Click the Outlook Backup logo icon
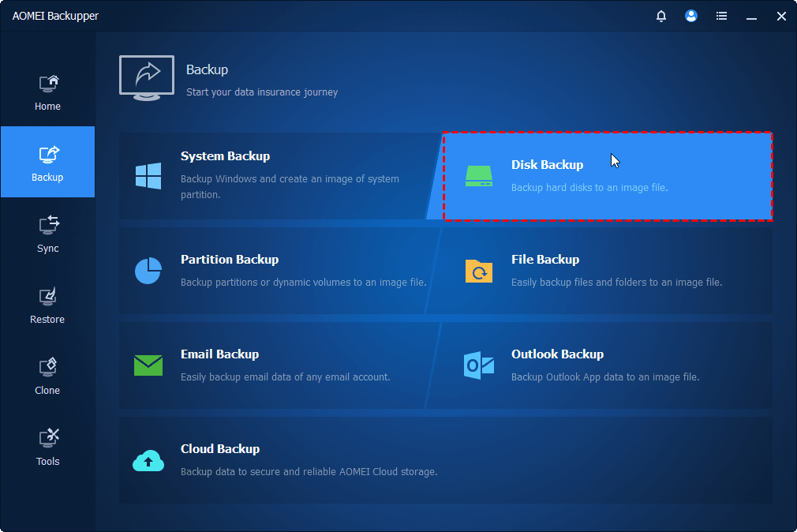This screenshot has height=532, width=797. [x=479, y=365]
